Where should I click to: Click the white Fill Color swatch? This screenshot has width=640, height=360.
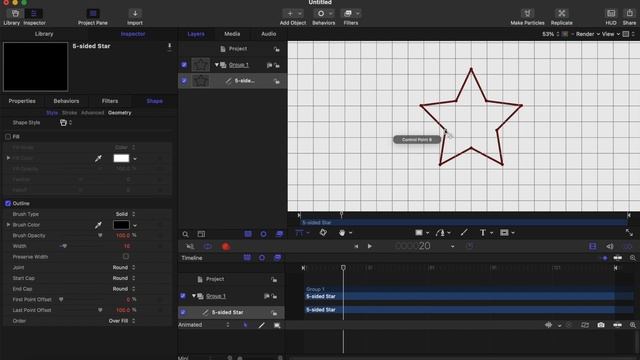tap(121, 158)
